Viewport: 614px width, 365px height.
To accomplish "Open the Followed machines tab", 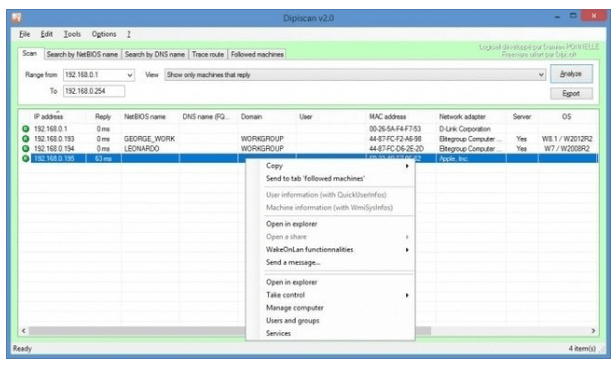I will pyautogui.click(x=257, y=54).
